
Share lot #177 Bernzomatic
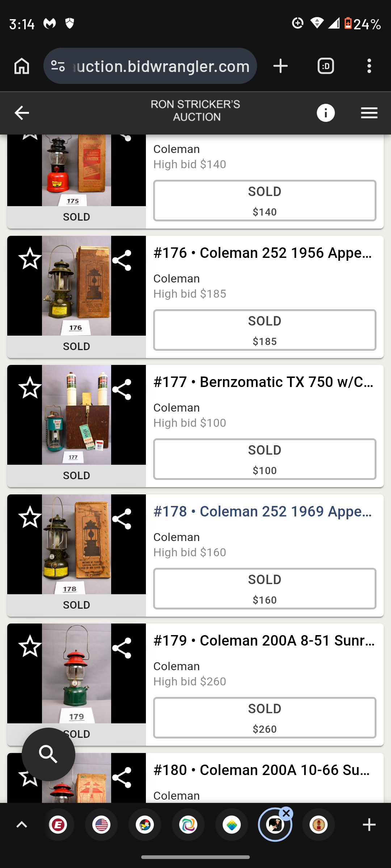(x=122, y=390)
